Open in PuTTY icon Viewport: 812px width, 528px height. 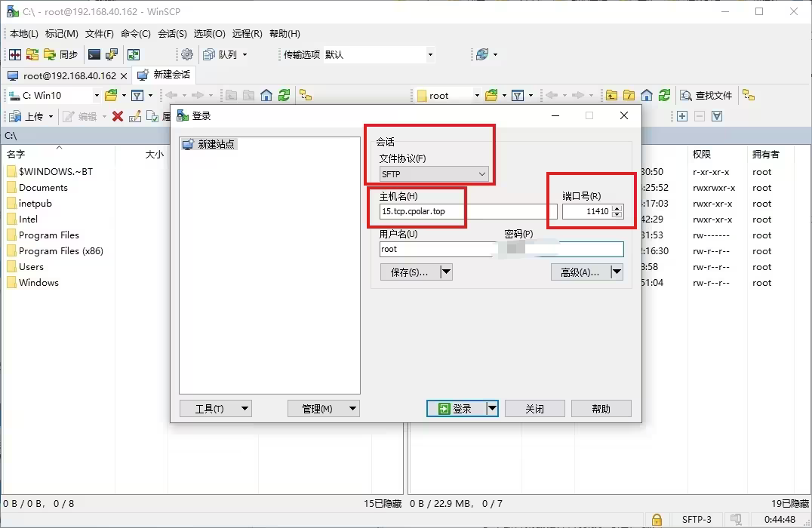point(112,54)
